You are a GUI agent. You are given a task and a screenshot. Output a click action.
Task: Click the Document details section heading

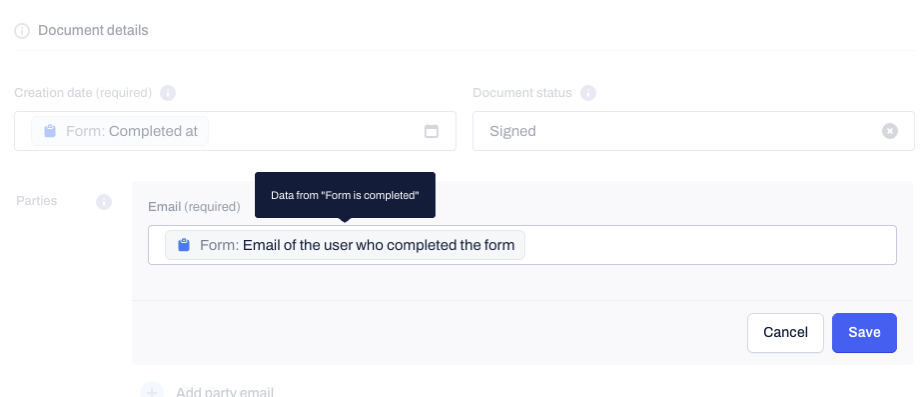pyautogui.click(x=93, y=31)
